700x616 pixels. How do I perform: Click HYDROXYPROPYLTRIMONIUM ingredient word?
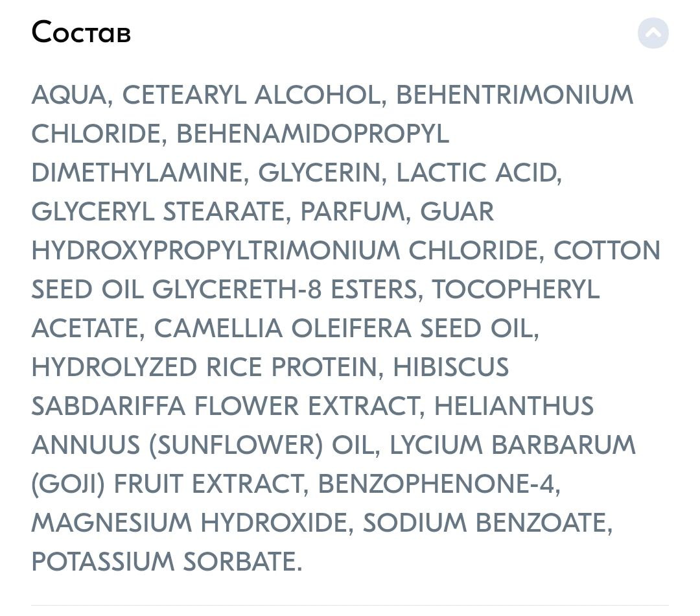pyautogui.click(x=216, y=250)
